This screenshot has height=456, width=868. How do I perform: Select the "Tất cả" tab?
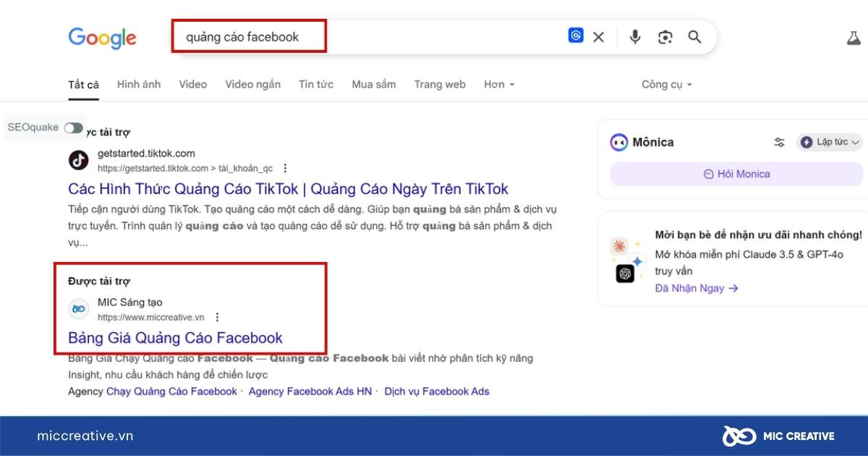click(x=83, y=85)
